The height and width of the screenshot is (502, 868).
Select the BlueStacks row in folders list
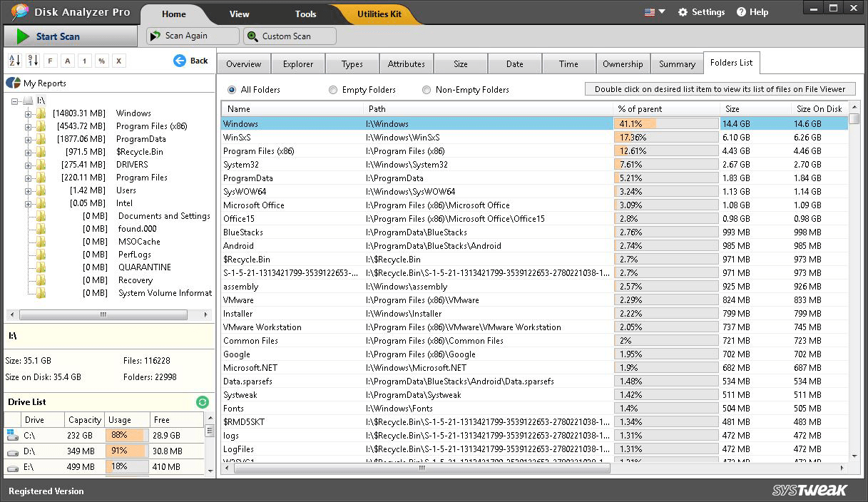[535, 232]
